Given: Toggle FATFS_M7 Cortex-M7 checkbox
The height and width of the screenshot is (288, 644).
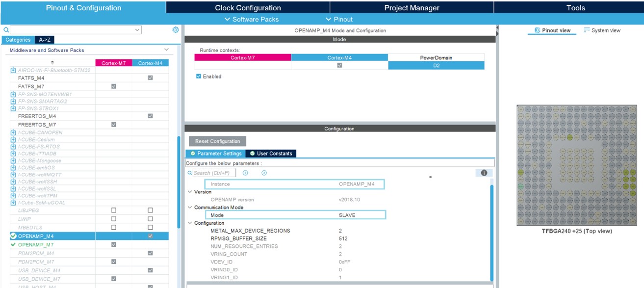Looking at the screenshot, I should tap(114, 86).
